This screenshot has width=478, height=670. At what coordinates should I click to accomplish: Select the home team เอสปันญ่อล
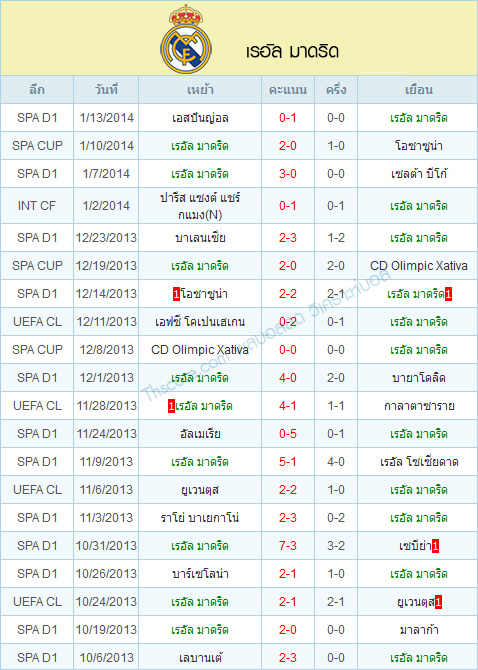pos(200,118)
